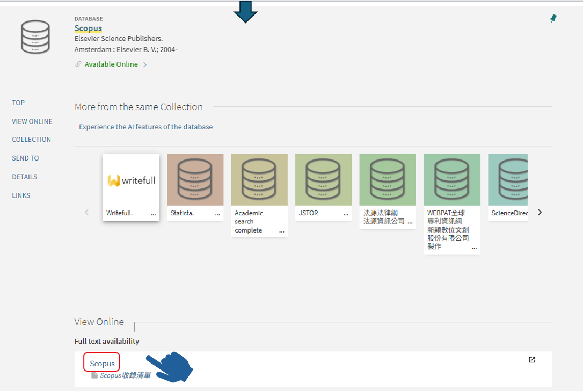Screen dimensions: 583x392
Task: Click the 'More from the same Collection' heading
Action: click(x=139, y=107)
